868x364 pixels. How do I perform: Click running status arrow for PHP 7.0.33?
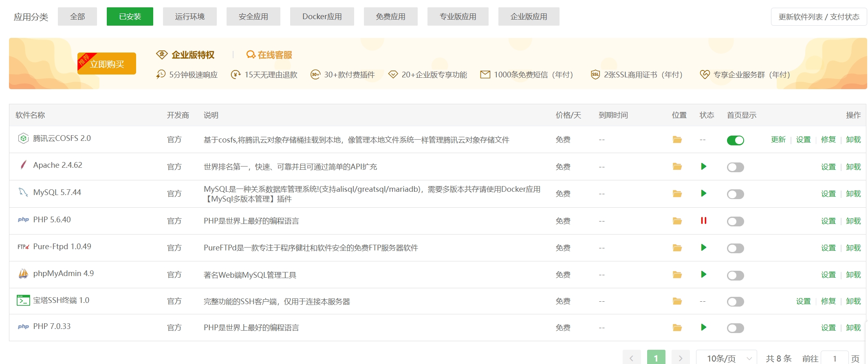coord(703,327)
